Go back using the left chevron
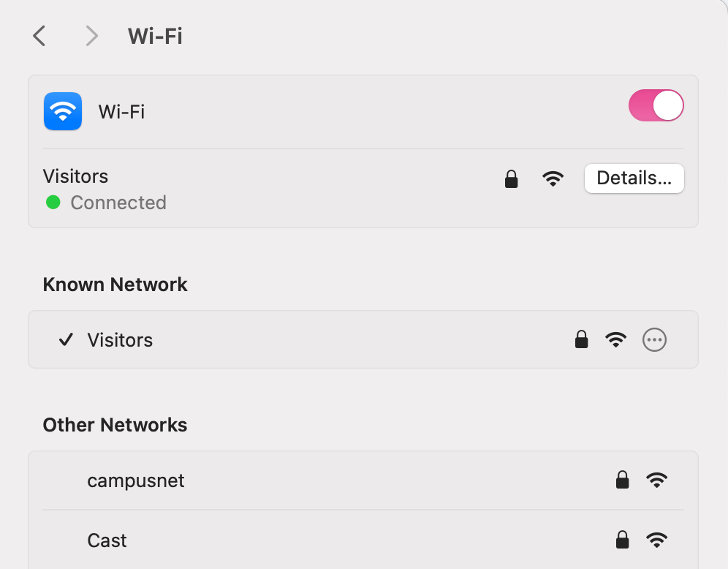728x569 pixels. pos(39,36)
